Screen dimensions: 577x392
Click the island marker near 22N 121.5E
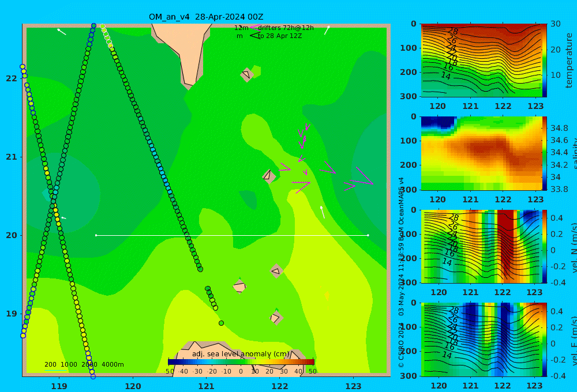point(247,74)
